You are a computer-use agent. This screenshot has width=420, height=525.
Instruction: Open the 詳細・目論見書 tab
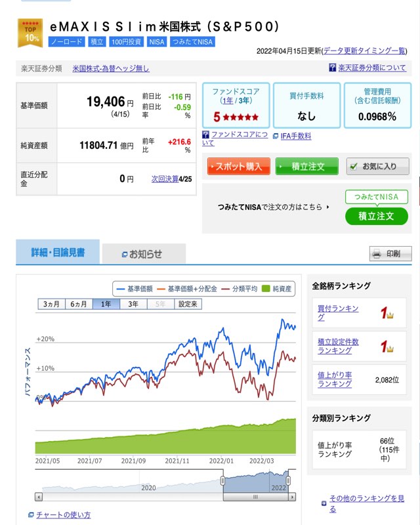58,252
